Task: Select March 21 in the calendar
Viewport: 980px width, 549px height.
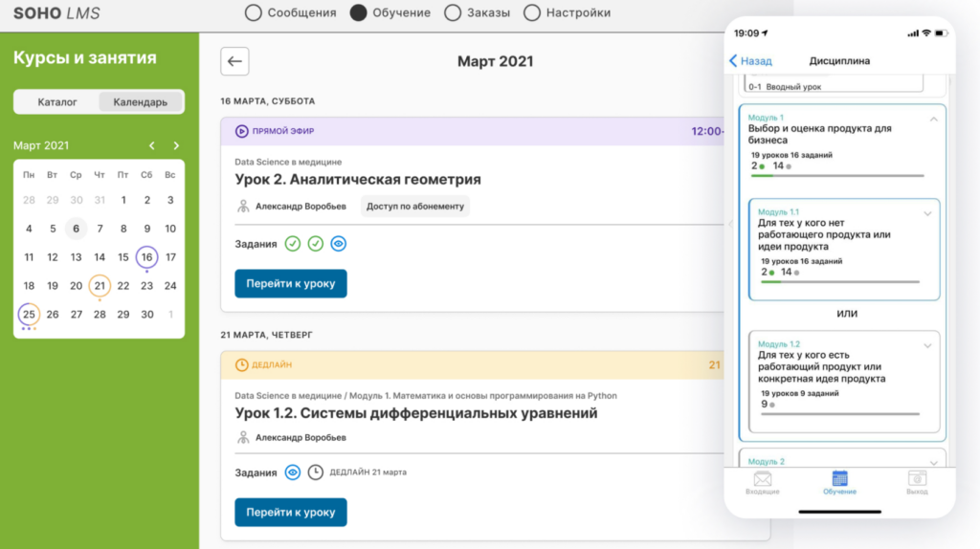Action: [x=100, y=285]
